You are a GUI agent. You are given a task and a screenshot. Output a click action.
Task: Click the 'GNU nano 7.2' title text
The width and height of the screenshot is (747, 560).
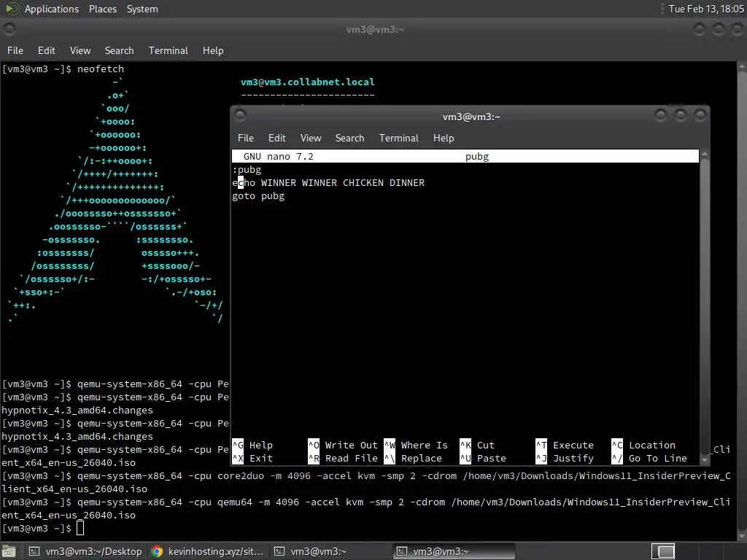[278, 157]
